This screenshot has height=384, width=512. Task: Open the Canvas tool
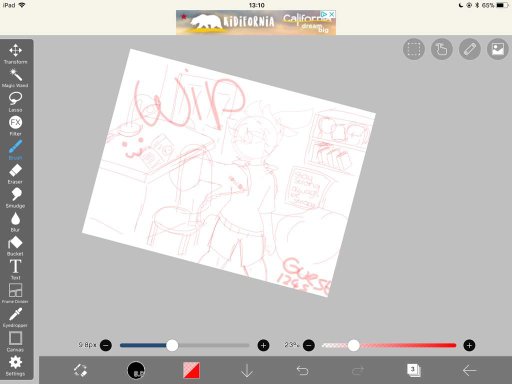15,341
